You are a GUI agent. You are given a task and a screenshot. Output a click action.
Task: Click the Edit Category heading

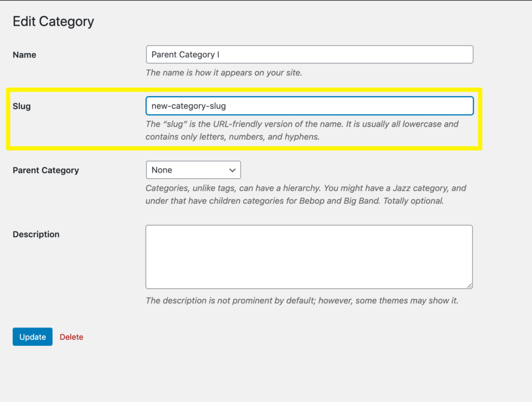click(53, 22)
